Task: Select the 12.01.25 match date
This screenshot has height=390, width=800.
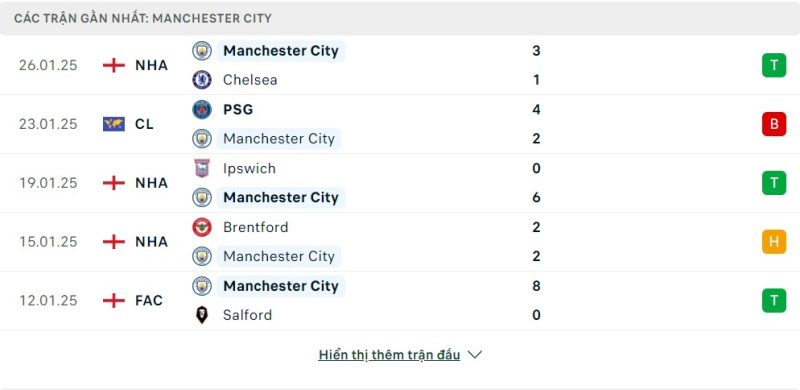Action: click(48, 301)
